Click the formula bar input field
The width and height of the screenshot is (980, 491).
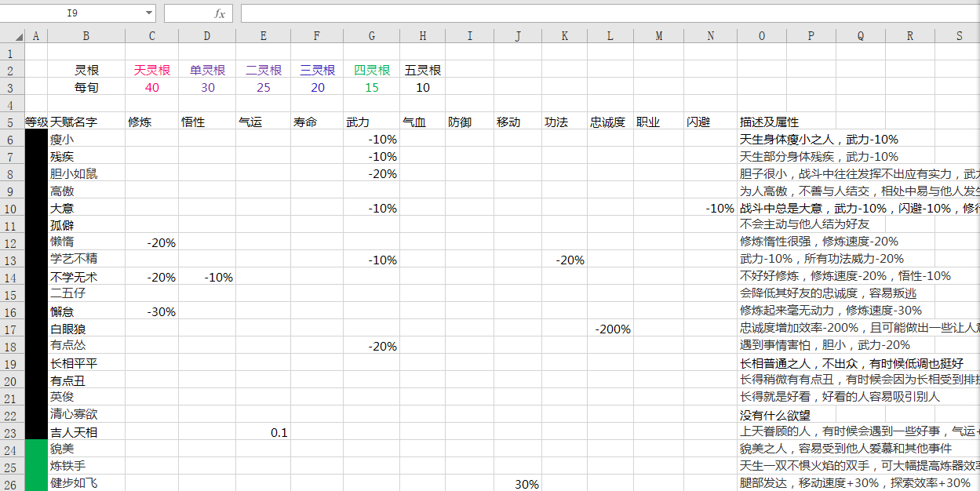click(x=610, y=13)
